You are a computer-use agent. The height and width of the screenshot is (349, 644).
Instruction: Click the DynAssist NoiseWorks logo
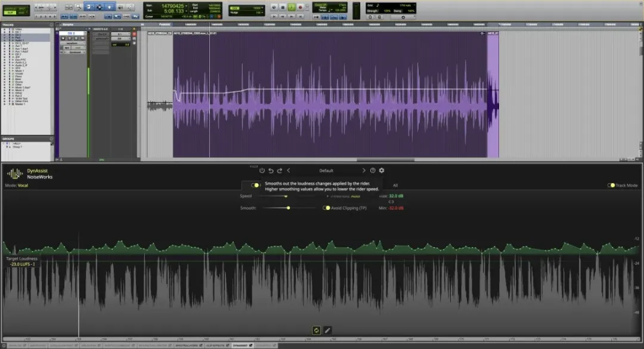(x=15, y=174)
